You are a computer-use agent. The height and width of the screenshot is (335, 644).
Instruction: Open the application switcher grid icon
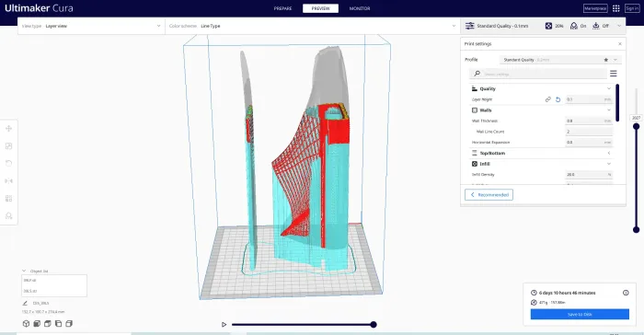[616, 8]
